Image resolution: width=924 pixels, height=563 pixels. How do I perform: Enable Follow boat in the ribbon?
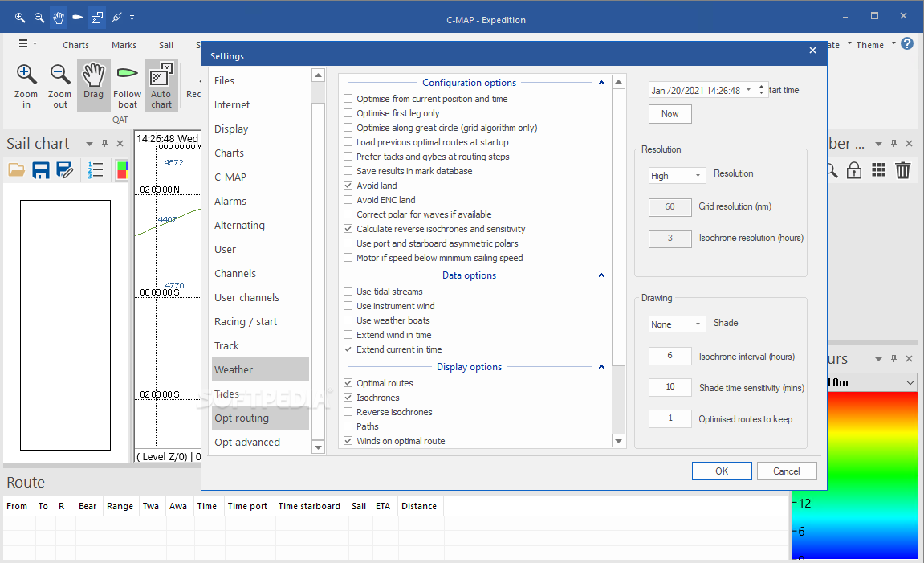tap(128, 86)
